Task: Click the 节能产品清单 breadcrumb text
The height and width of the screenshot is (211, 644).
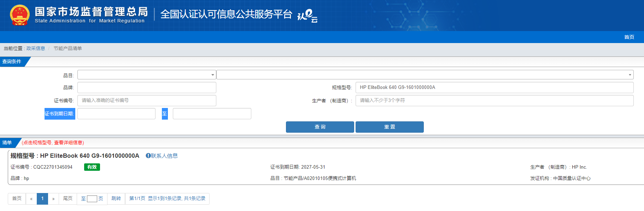Action: click(x=68, y=48)
